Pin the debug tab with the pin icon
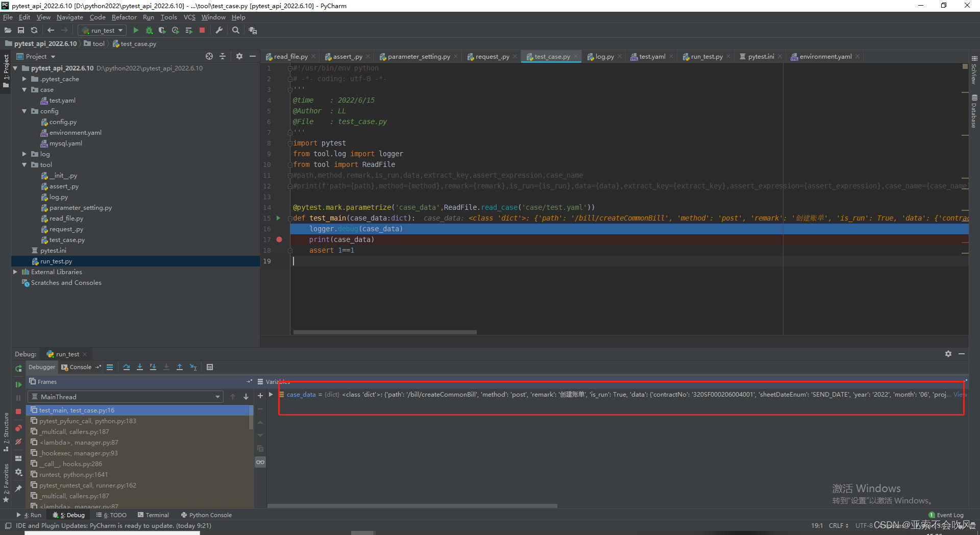This screenshot has width=980, height=535. pyautogui.click(x=18, y=489)
